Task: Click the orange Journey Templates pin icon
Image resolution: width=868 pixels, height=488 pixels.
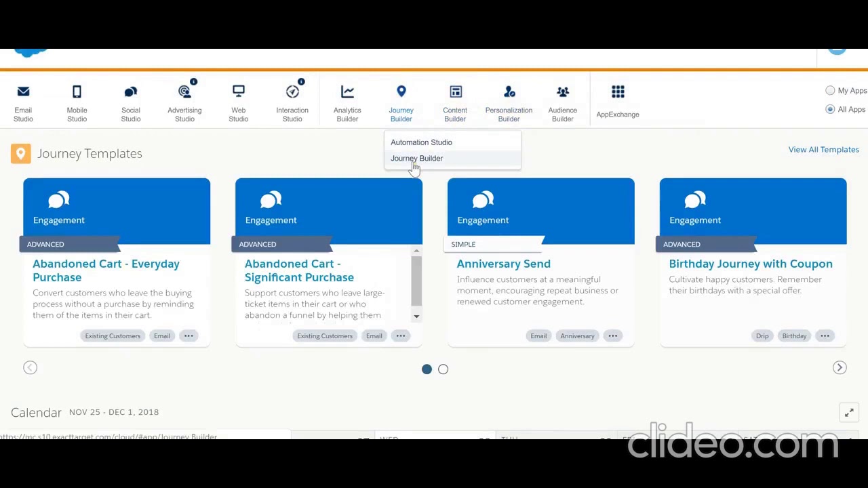Action: click(x=20, y=154)
